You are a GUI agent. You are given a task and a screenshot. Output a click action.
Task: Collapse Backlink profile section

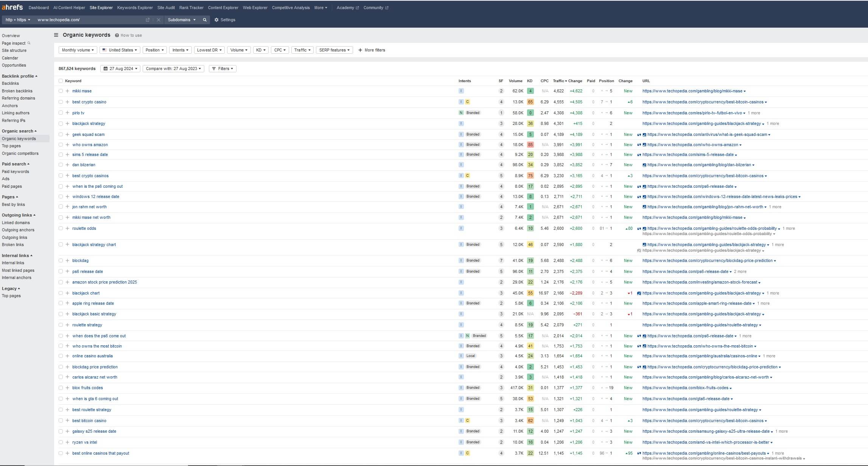(19, 76)
